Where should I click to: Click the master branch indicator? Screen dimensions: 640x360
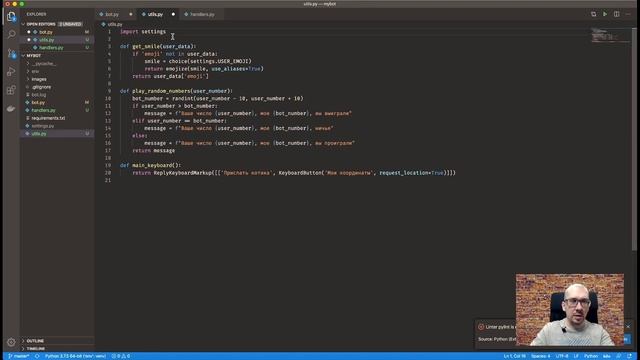pos(19,356)
